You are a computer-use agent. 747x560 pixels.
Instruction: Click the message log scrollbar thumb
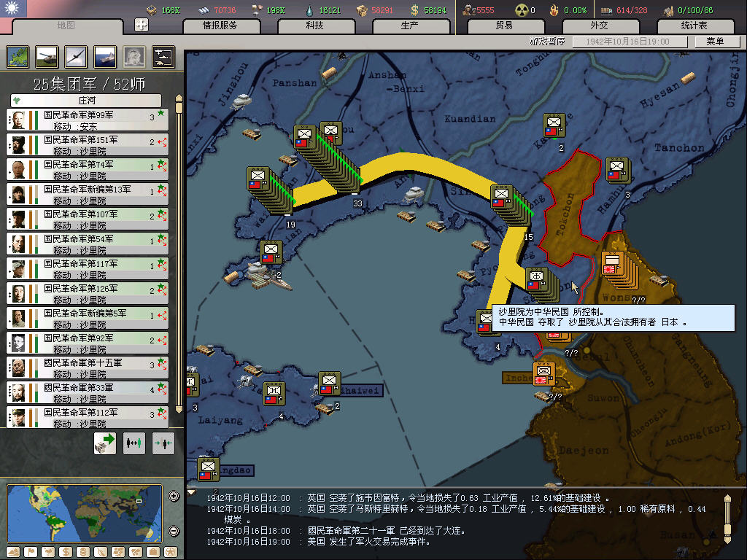(727, 529)
